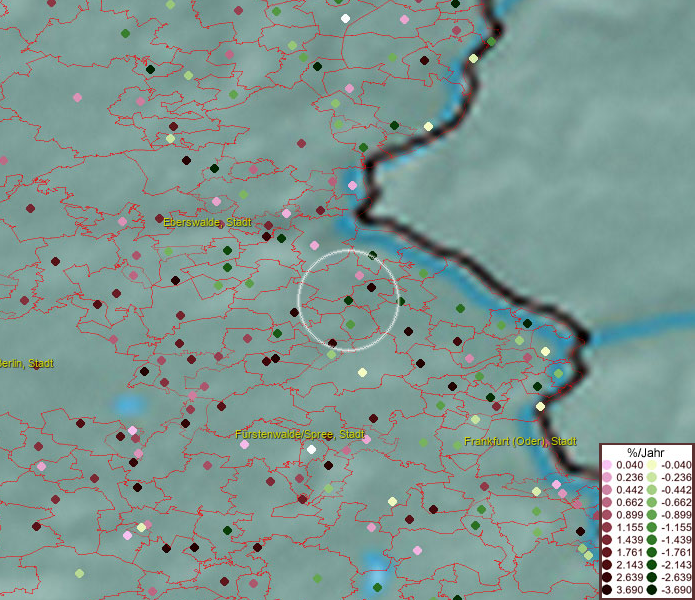Click the Fürstenwalde/Spree, Stadt map label
Screen dimensions: 695x600
(300, 434)
